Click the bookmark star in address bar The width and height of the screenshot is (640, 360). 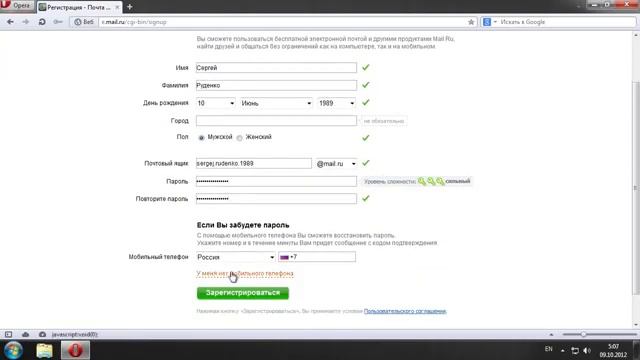471,22
